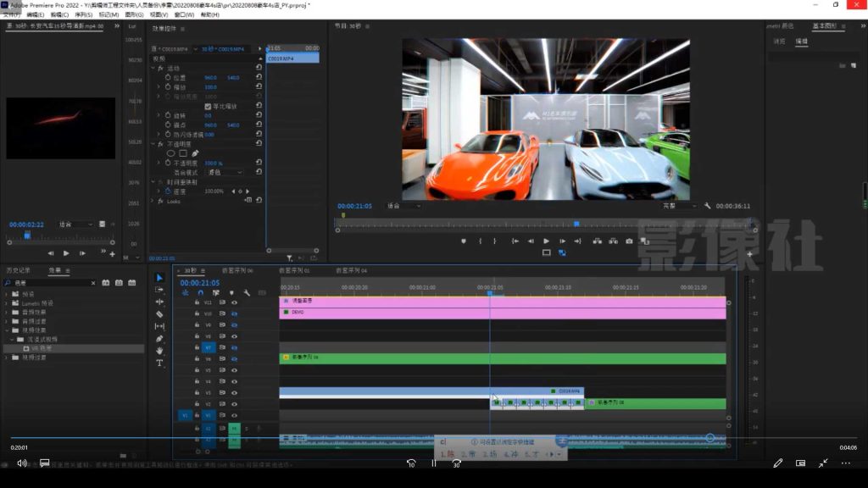Click the Source monitor playhead
The height and width of the screenshot is (488, 868).
pyautogui.click(x=27, y=236)
